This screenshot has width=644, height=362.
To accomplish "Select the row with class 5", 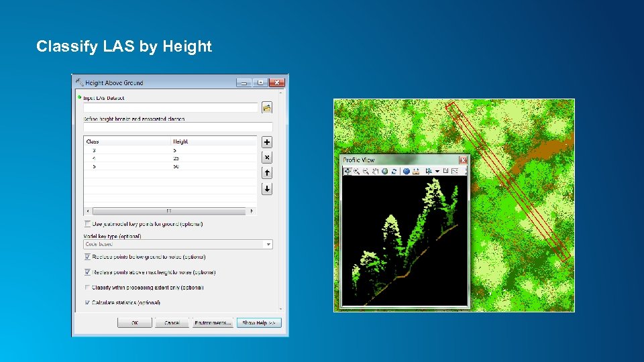I will click(170, 166).
